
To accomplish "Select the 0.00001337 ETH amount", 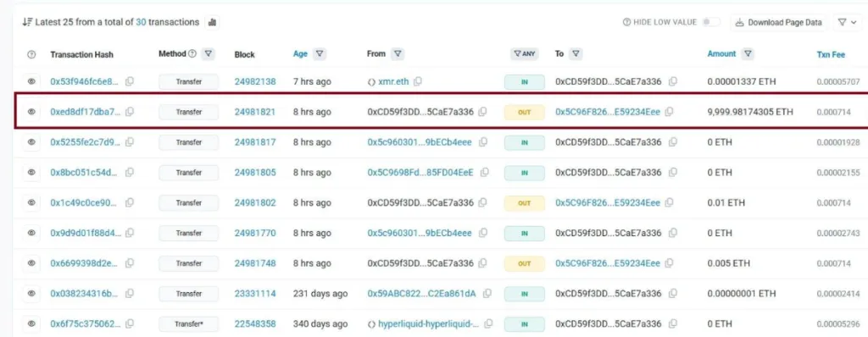I will pos(742,81).
